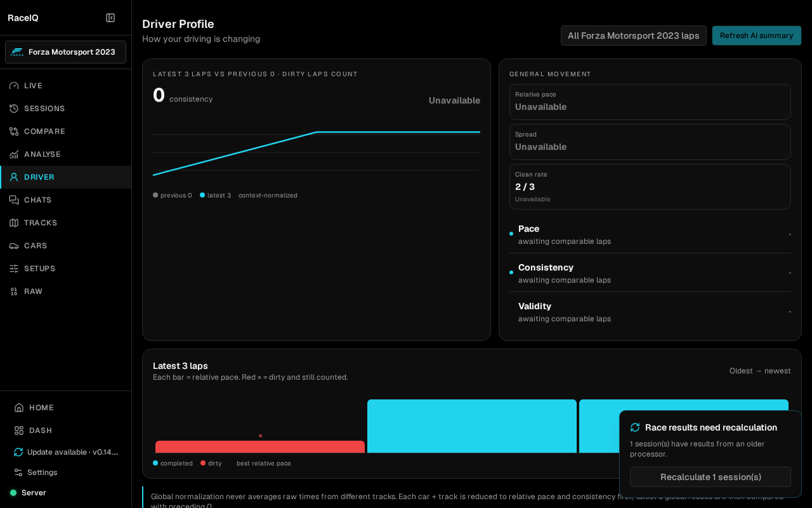Click the 'Race results need recalculation' title
The height and width of the screenshot is (508, 812).
tap(711, 427)
